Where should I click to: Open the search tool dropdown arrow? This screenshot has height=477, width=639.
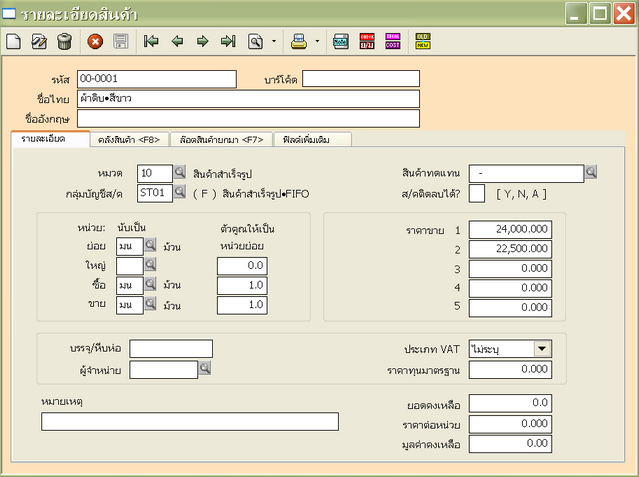(274, 42)
